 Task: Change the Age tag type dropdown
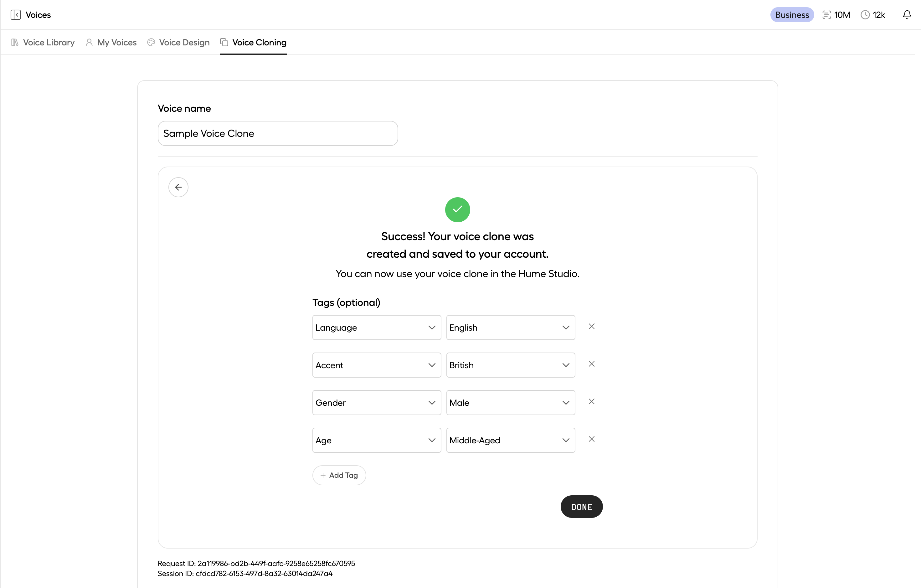click(376, 440)
